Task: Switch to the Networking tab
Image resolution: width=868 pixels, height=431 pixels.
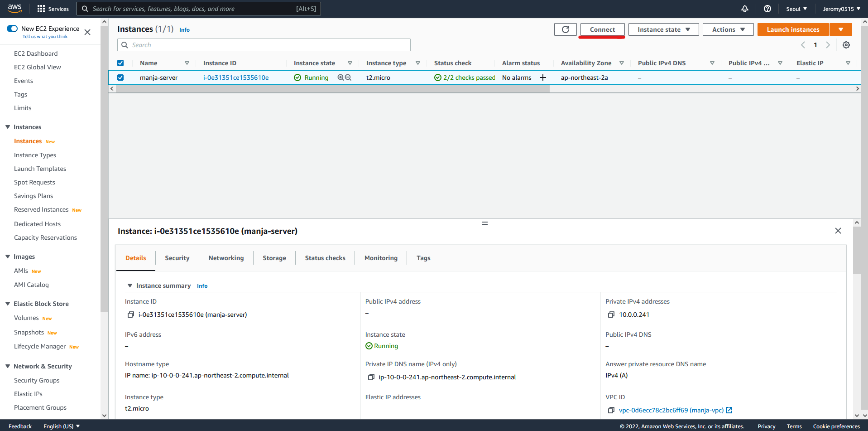Action: coord(226,258)
